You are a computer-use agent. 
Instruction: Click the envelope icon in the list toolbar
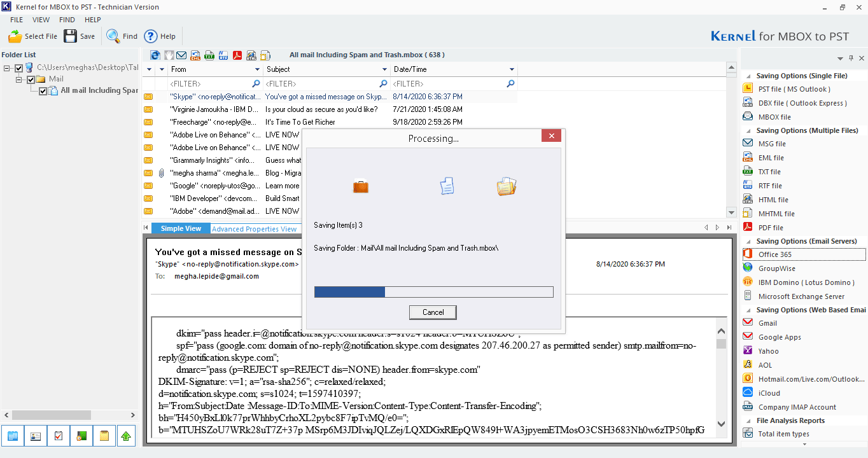point(182,55)
